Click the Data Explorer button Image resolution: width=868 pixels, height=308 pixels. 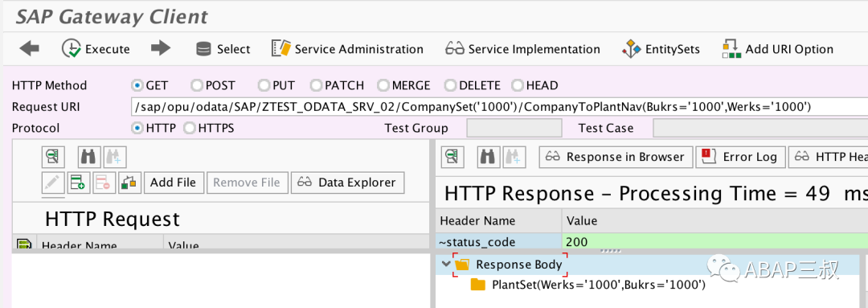point(347,183)
